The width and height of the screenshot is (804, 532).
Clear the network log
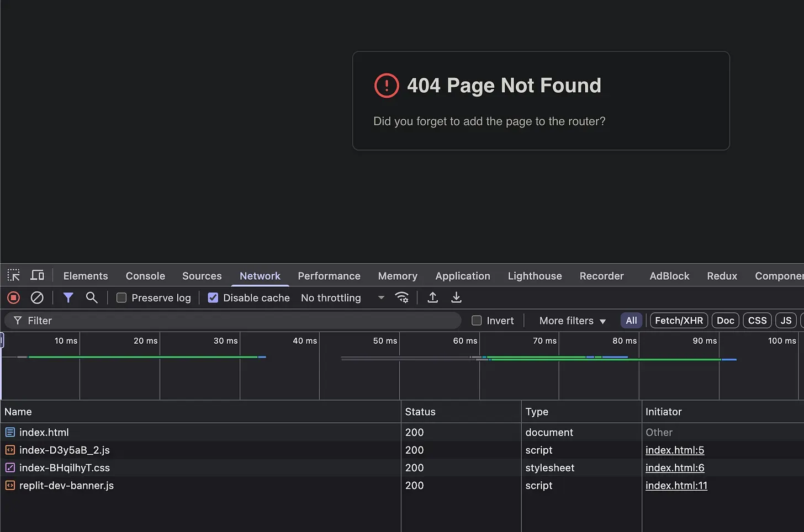click(37, 298)
